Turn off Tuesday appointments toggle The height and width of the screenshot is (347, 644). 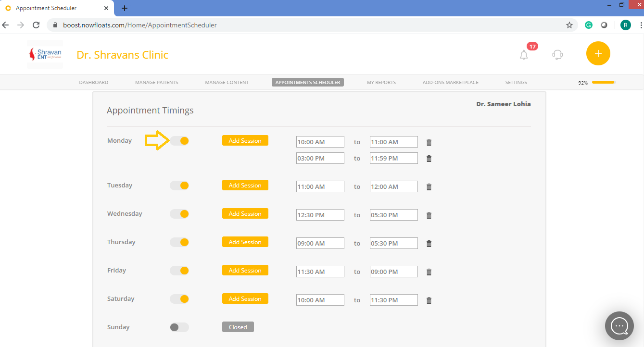coord(179,186)
